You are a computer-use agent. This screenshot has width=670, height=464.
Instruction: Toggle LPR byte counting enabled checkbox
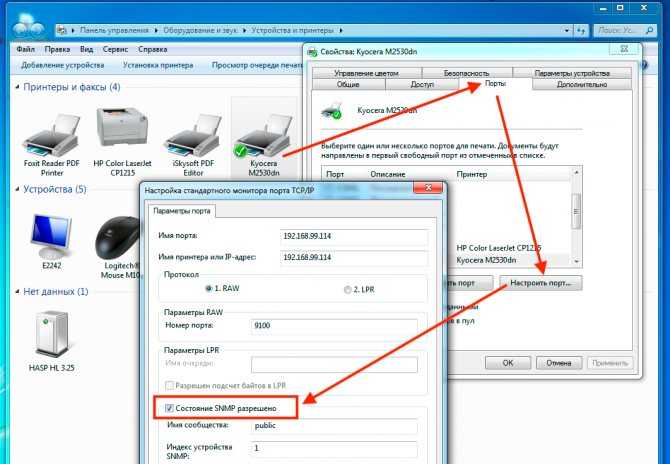click(x=169, y=385)
